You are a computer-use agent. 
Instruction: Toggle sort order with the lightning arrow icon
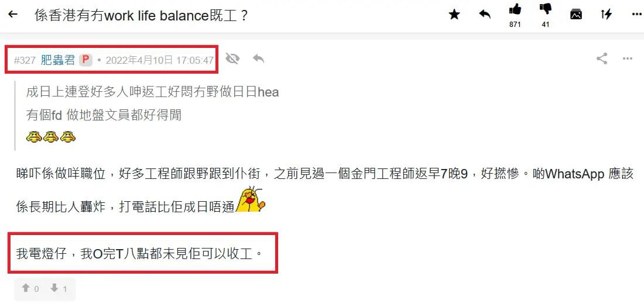(607, 15)
